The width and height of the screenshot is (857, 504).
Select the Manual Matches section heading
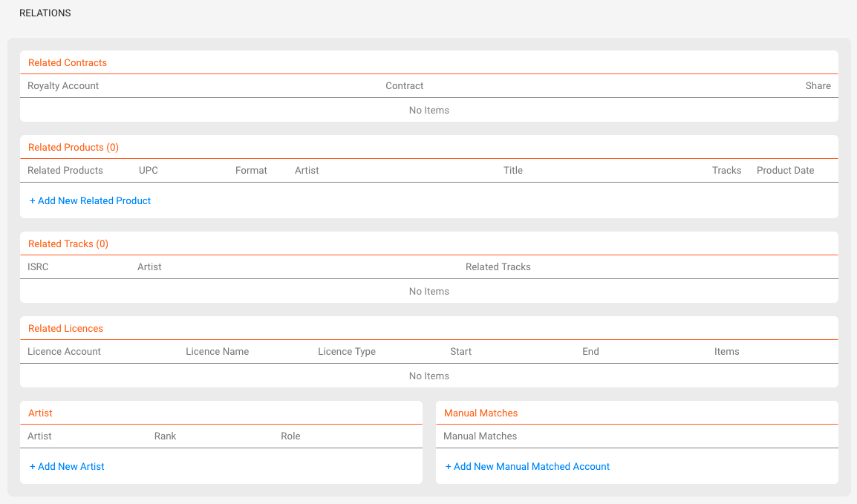tap(480, 413)
